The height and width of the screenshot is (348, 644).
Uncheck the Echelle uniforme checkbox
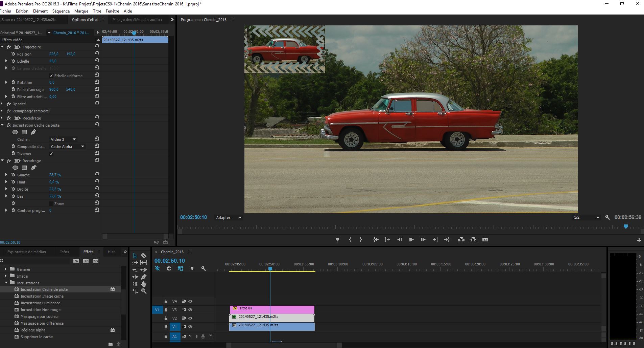click(x=51, y=75)
